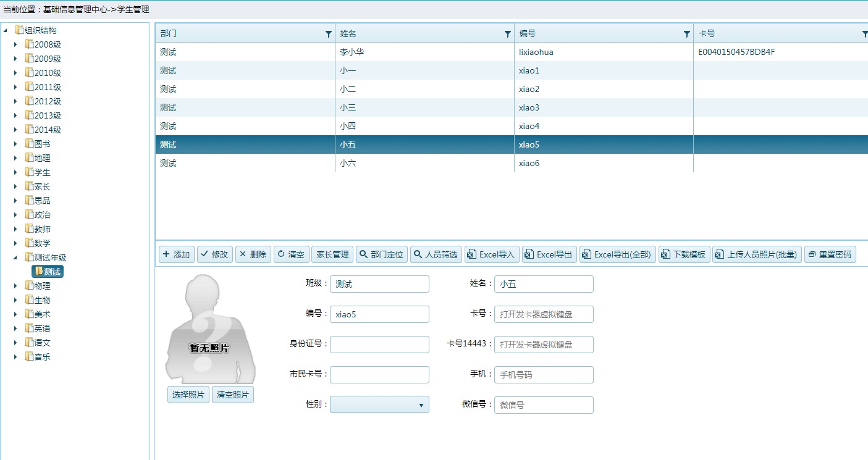Viewport: 868px width, 460px height.
Task: Click the 删除 (delete) X button
Action: pyautogui.click(x=253, y=254)
